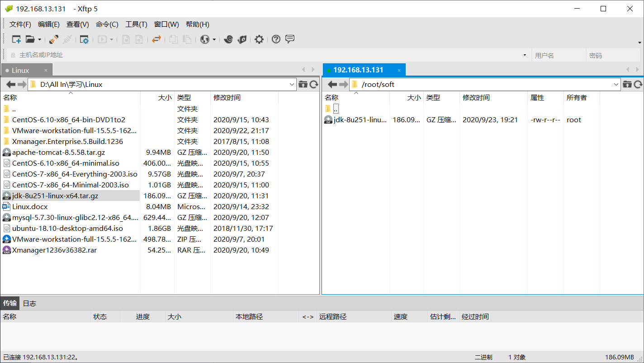Select the Linux.docx file
Image resolution: width=644 pixels, height=363 pixels.
tap(30, 207)
